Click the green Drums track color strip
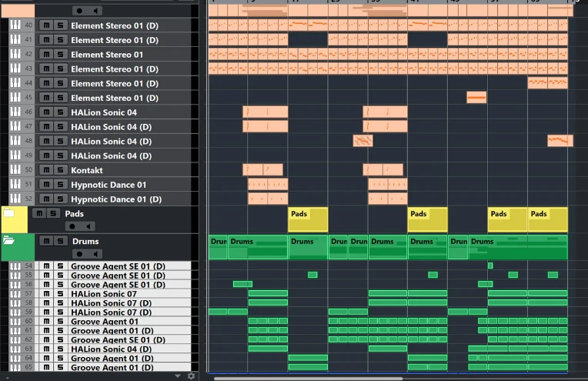 (x=17, y=252)
